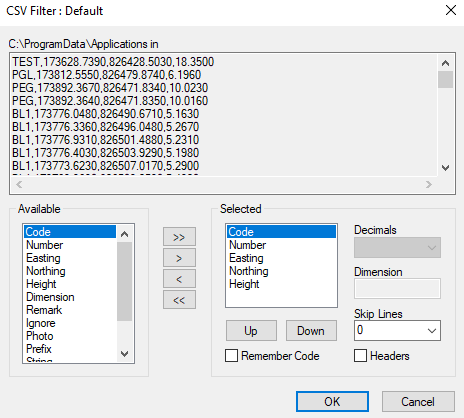Select Easting in the Available list

(x=70, y=258)
